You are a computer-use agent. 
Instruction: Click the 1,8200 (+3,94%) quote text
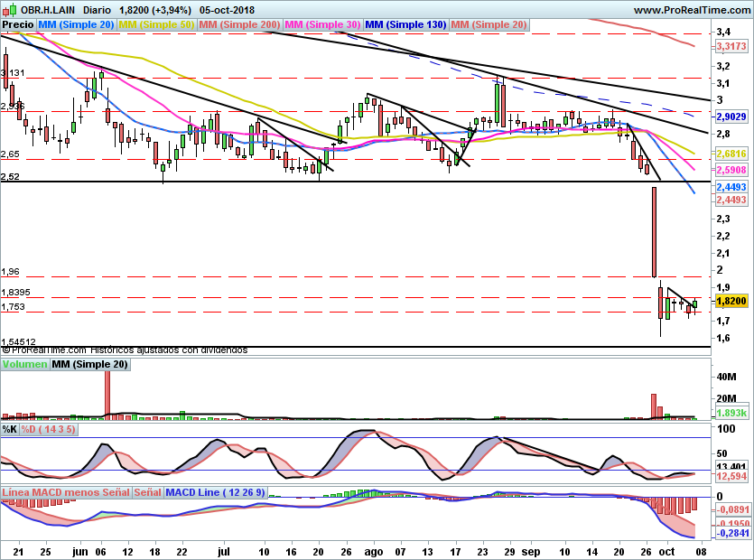tap(155, 10)
